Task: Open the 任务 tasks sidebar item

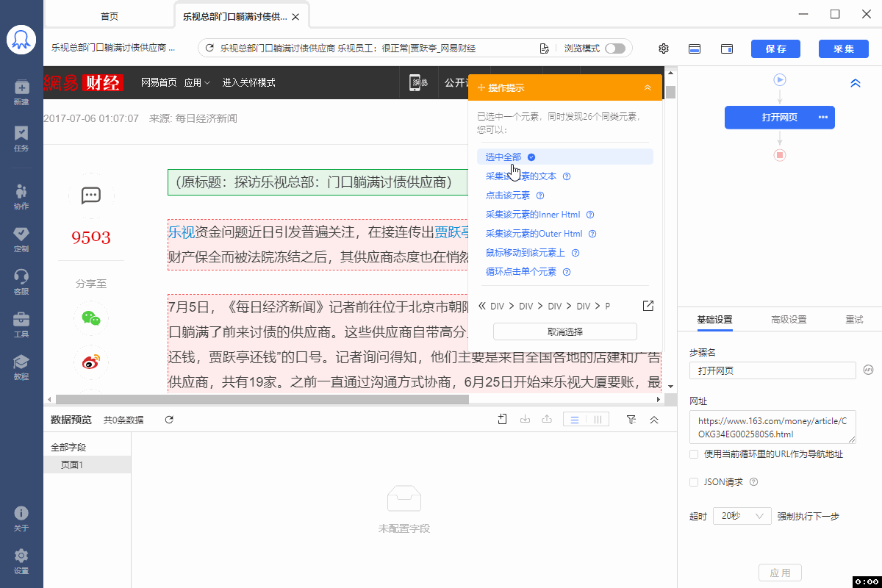Action: [21, 138]
